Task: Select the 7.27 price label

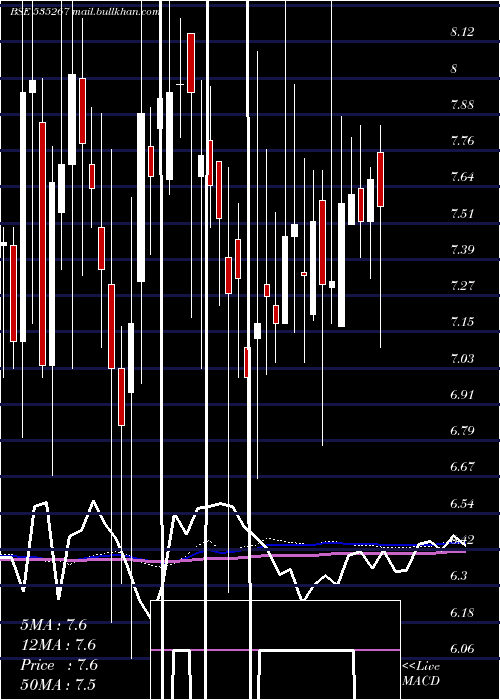Action: click(x=462, y=286)
